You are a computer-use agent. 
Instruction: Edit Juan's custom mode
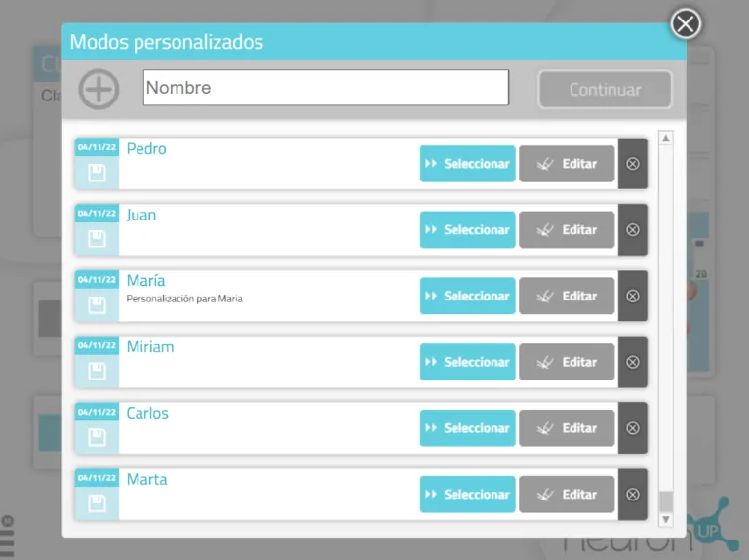[567, 230]
